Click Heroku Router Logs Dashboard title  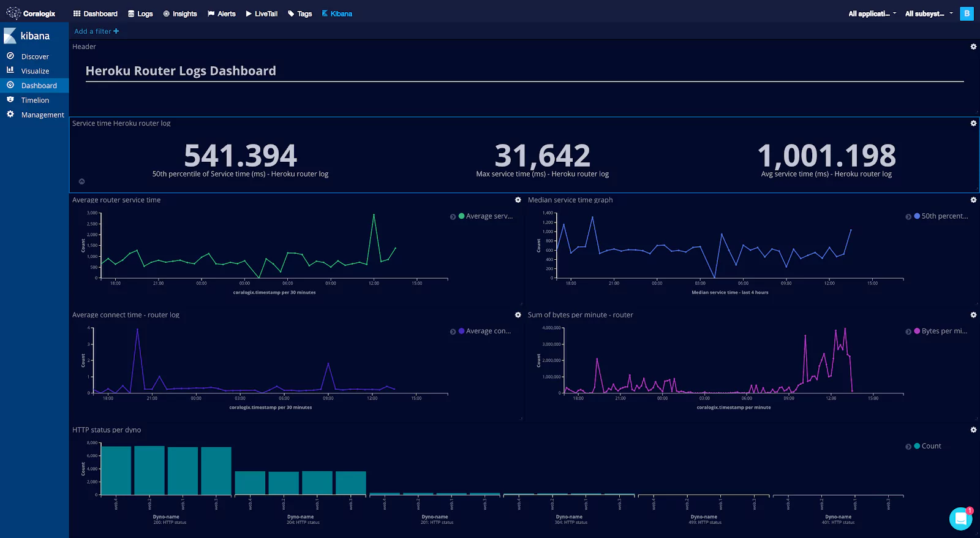pos(181,71)
